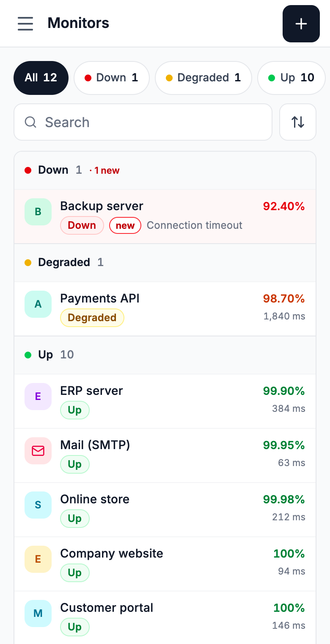The image size is (330, 644).
Task: Focus the Search input field
Action: [x=143, y=122]
